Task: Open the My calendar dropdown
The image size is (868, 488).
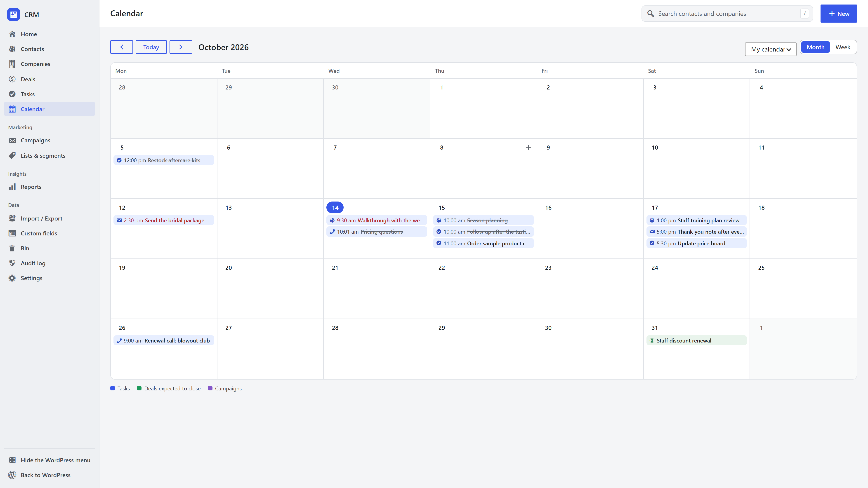Action: 771,49
